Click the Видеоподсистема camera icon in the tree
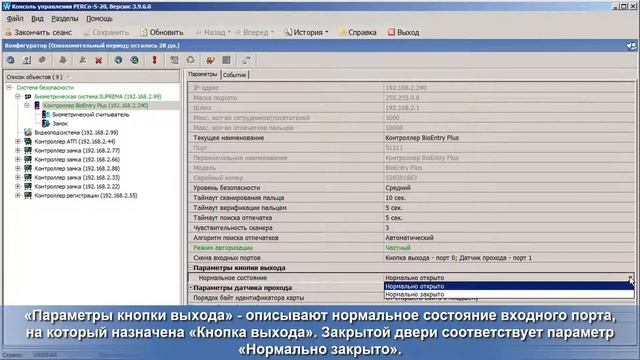The height and width of the screenshot is (360, 640). (28, 132)
